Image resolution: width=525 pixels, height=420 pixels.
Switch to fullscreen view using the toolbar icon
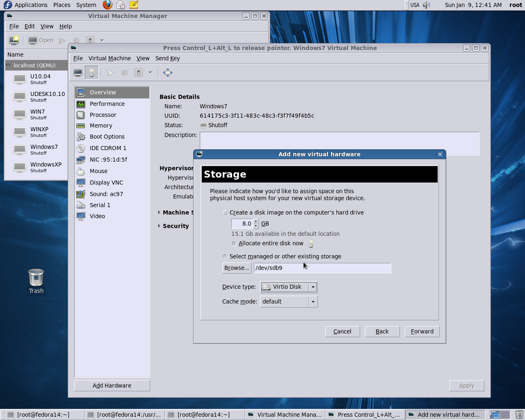pyautogui.click(x=167, y=73)
